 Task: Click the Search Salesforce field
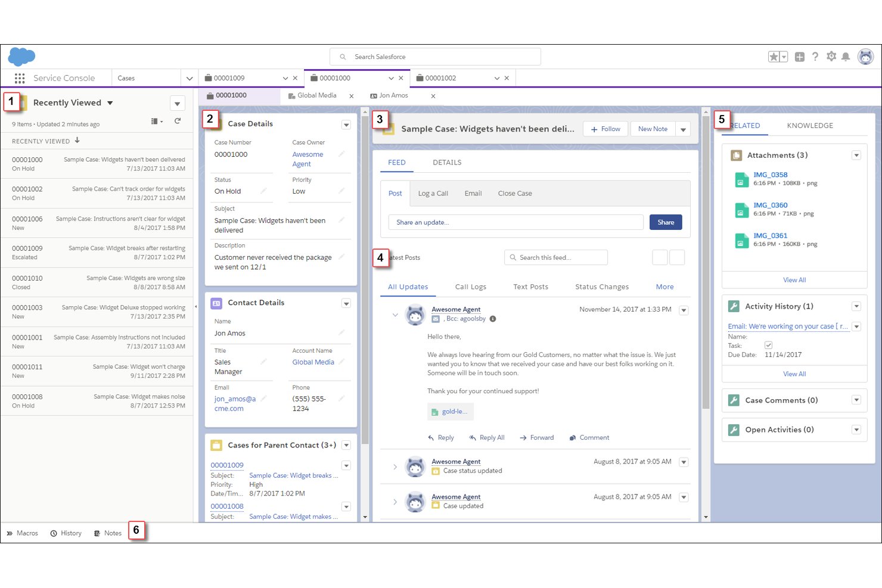tap(435, 57)
